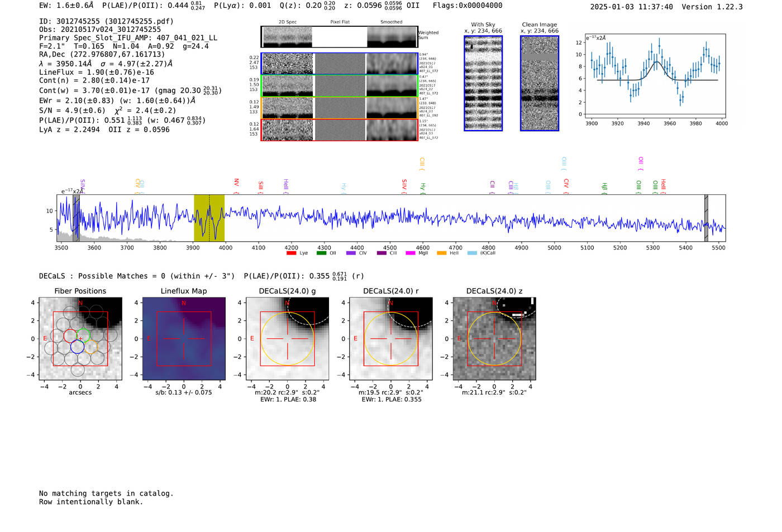Click the orange HeII legend swatch
Screen dimensions: 782x532
pos(442,253)
